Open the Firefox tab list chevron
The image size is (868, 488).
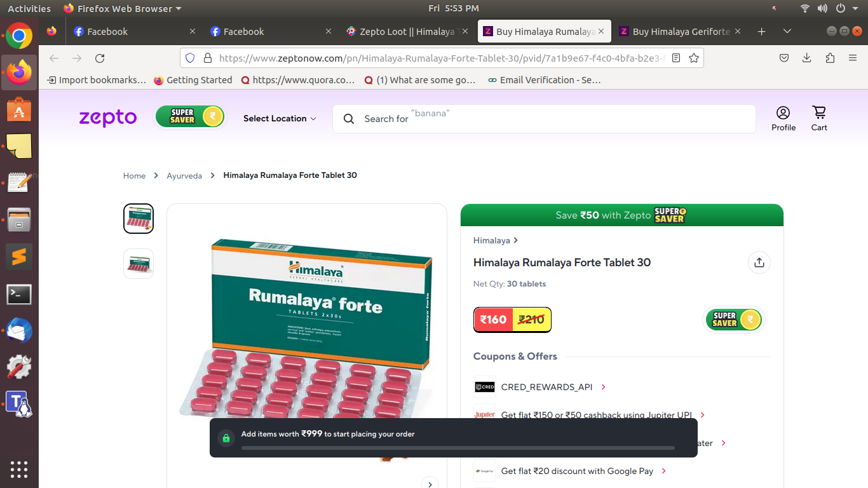787,30
